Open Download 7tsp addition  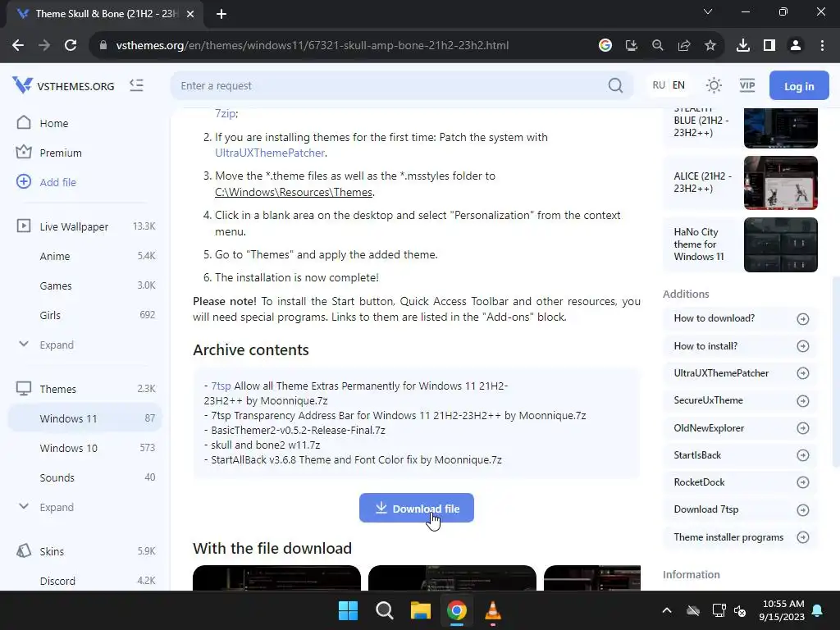(741, 509)
